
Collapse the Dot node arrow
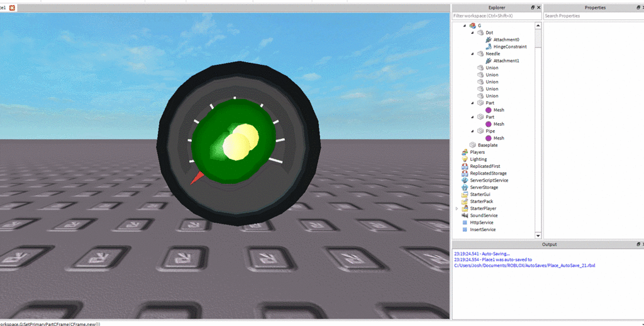(472, 33)
